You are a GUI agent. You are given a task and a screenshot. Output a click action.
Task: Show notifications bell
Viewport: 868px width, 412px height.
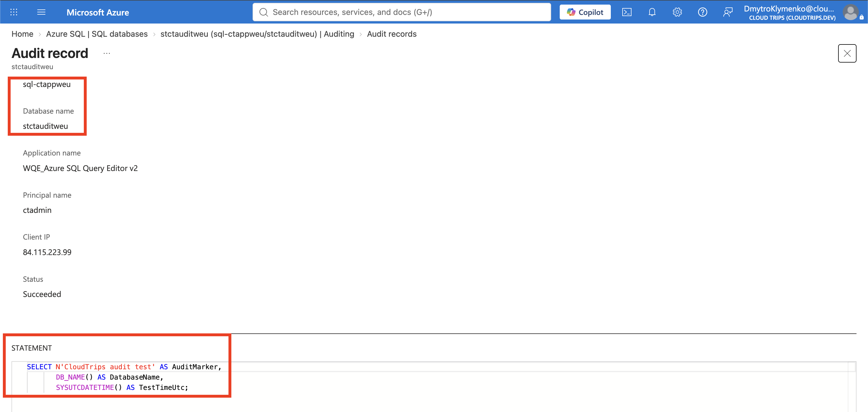[x=652, y=12]
